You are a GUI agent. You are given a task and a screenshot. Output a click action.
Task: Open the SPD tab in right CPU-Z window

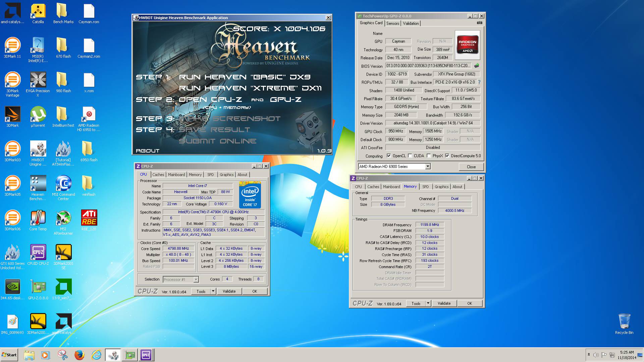(425, 187)
